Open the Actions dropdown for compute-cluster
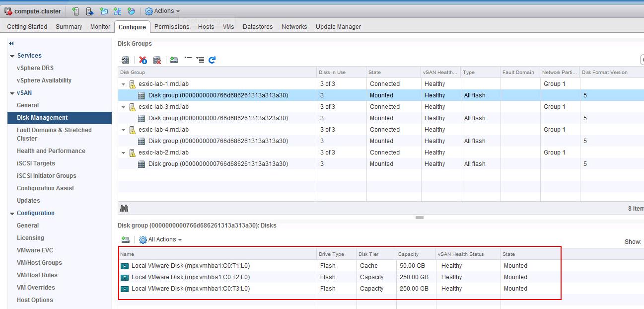Viewport: 644px width, 309px height. tap(163, 11)
